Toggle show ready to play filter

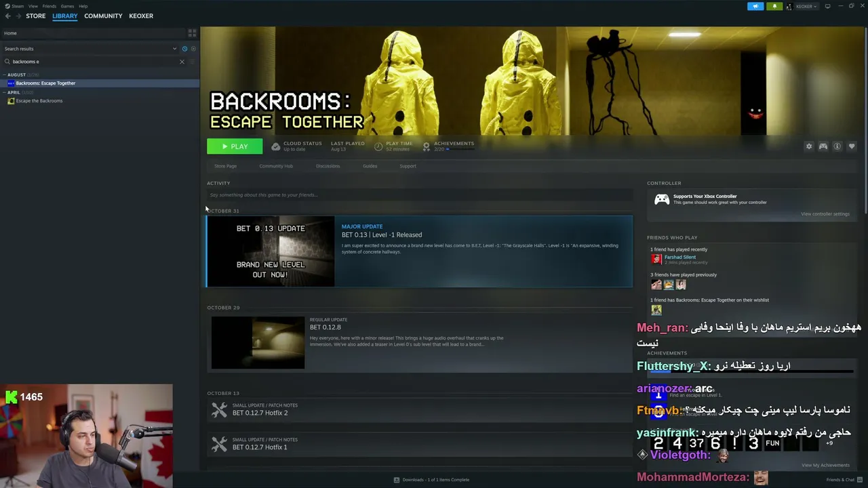[193, 49]
